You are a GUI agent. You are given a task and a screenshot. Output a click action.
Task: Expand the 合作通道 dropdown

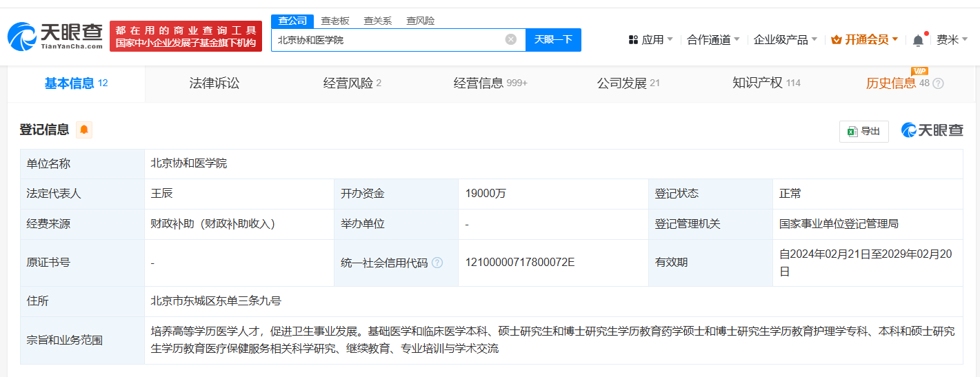coord(713,40)
